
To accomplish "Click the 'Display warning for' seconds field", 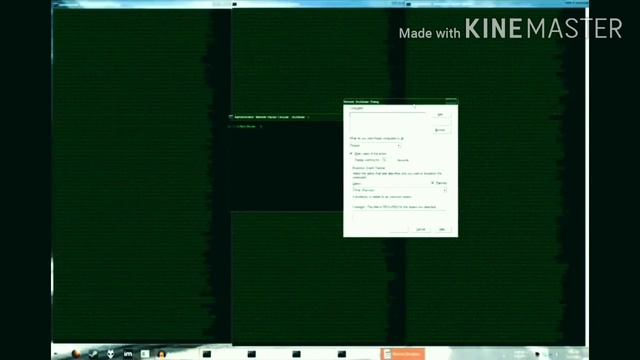I will point(388,160).
